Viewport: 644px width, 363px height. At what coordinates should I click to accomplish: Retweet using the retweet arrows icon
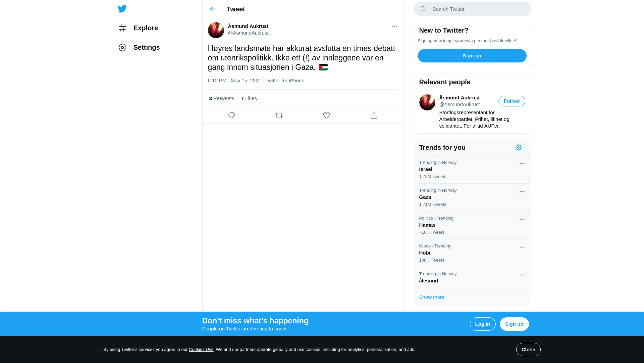pos(279,116)
